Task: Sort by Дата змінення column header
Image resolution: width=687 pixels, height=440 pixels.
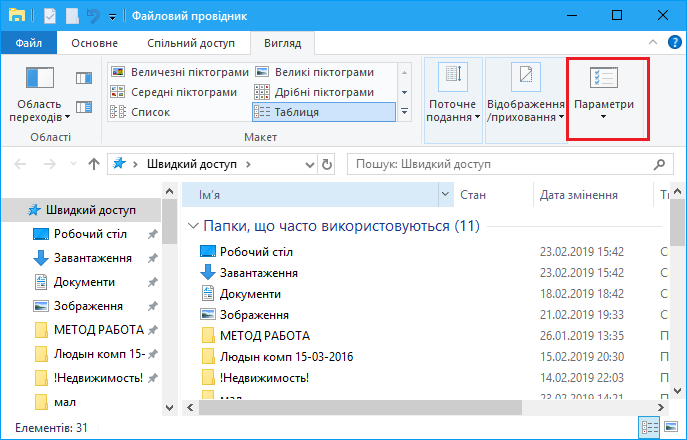Action: [x=593, y=195]
